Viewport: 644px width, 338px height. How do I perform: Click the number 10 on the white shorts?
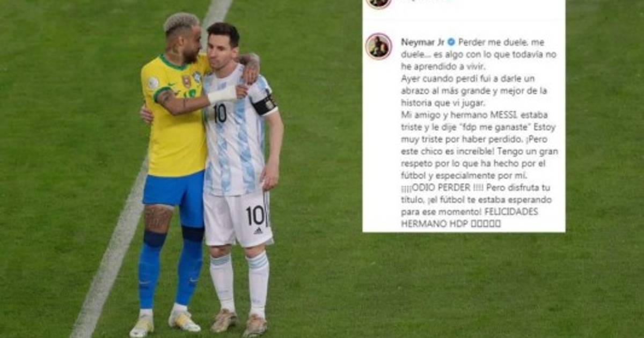[x=255, y=215]
